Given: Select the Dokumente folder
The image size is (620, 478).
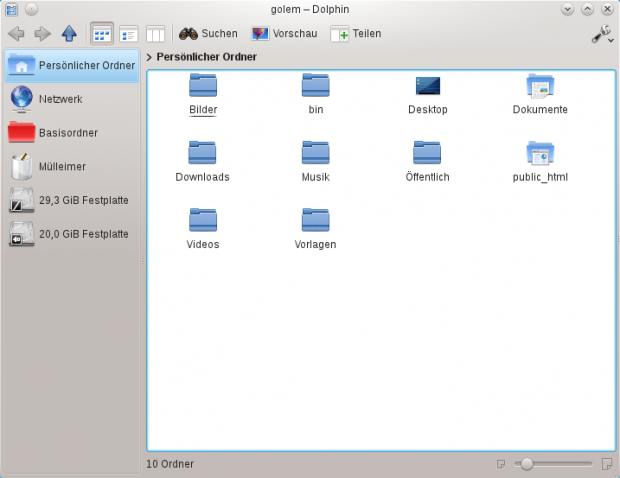Looking at the screenshot, I should pyautogui.click(x=540, y=93).
